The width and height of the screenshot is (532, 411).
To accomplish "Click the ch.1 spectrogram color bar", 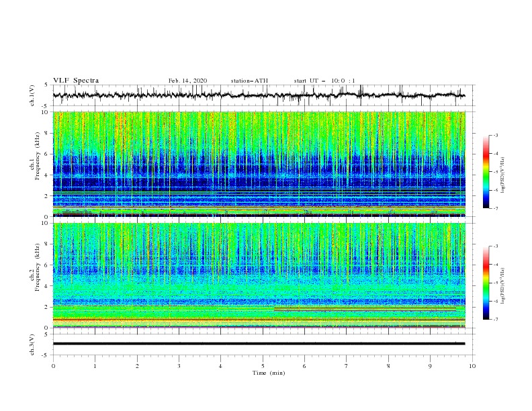I will point(486,172).
